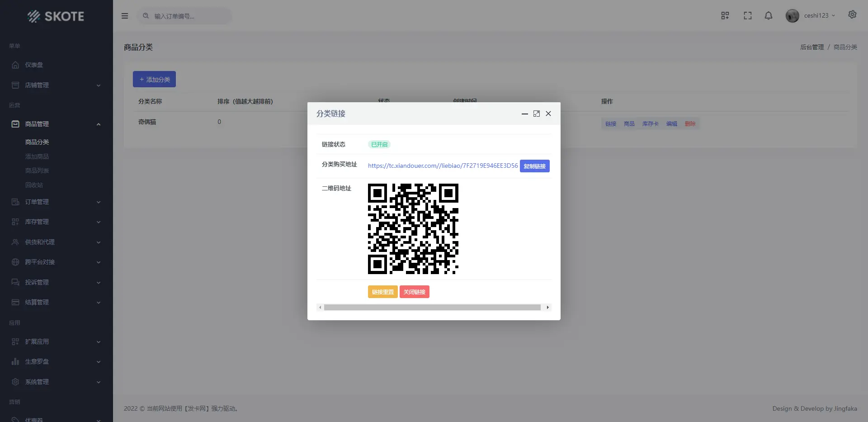Maximize the 分类链接 dialog
Screen dimensions: 868x422
click(537, 114)
